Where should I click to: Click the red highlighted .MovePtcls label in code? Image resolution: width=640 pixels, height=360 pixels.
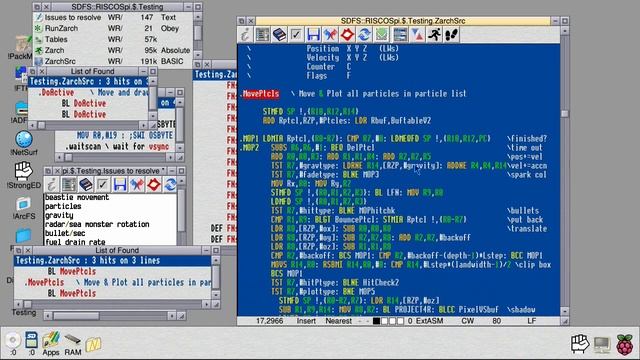(x=261, y=94)
